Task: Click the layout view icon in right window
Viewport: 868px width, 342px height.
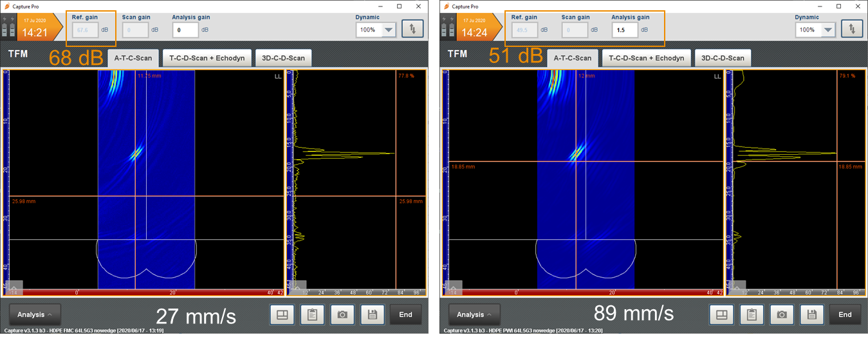Action: (x=721, y=314)
